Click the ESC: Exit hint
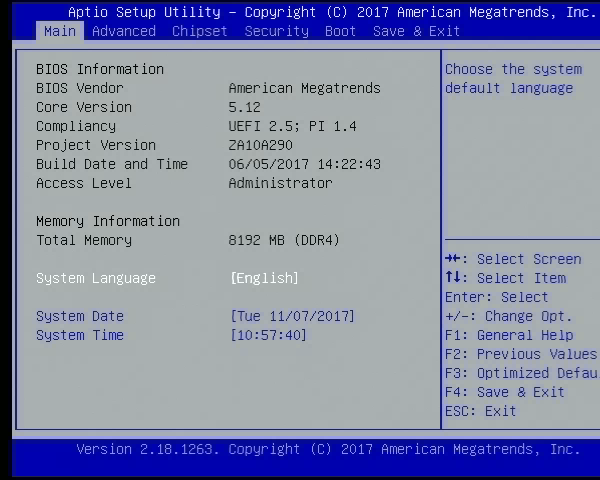The height and width of the screenshot is (480, 600). (481, 411)
